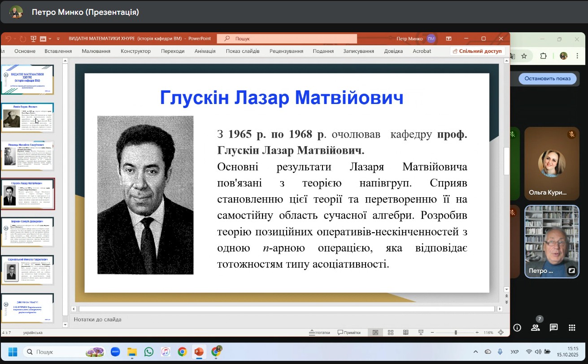This screenshot has width=588, height=364.
Task: Click the zoom slider handle
Action: point(456,333)
